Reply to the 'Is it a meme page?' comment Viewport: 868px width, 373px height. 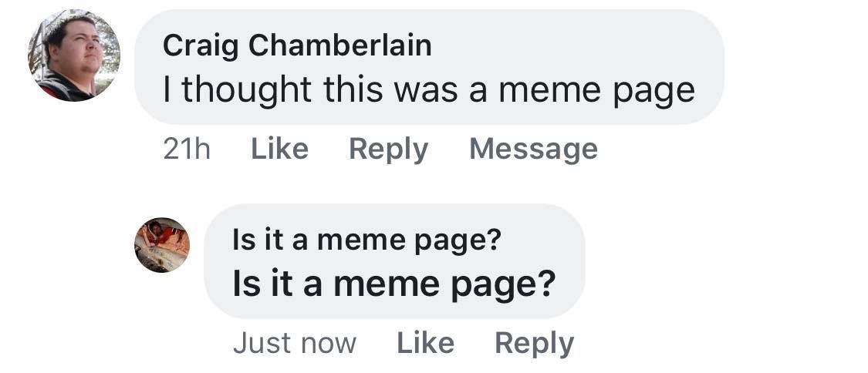pyautogui.click(x=534, y=344)
